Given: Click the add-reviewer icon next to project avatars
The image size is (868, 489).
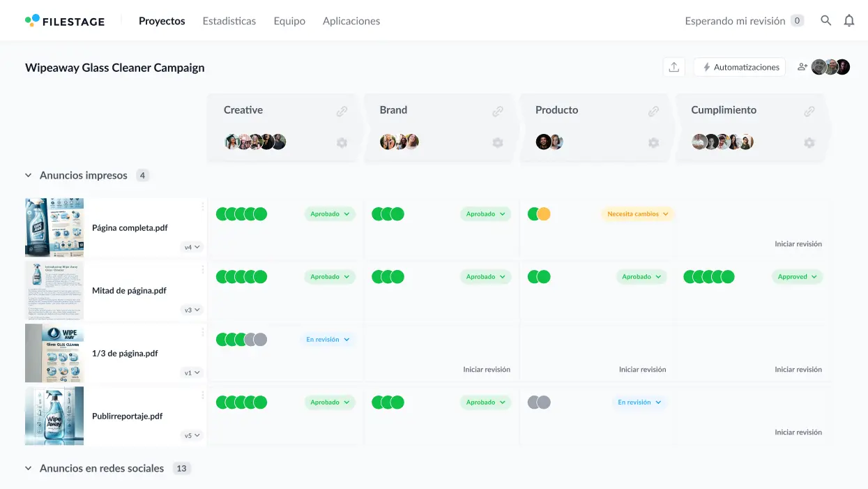Looking at the screenshot, I should pyautogui.click(x=802, y=66).
